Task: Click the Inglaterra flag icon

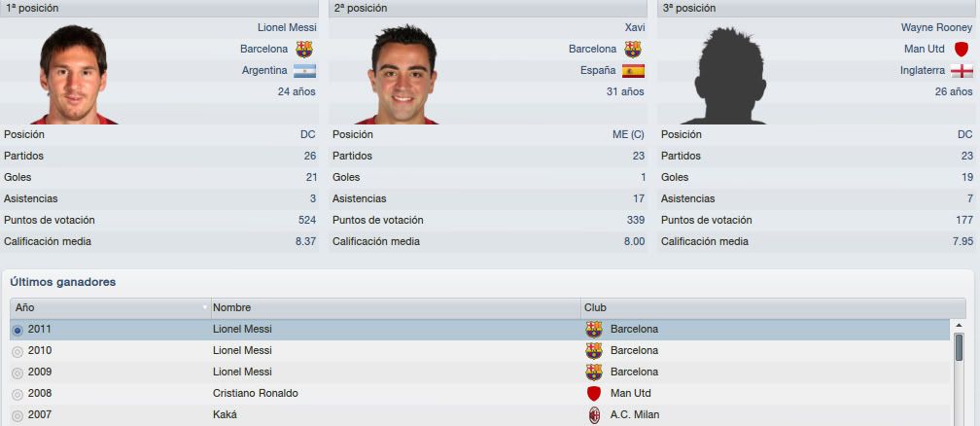Action: coord(962,71)
